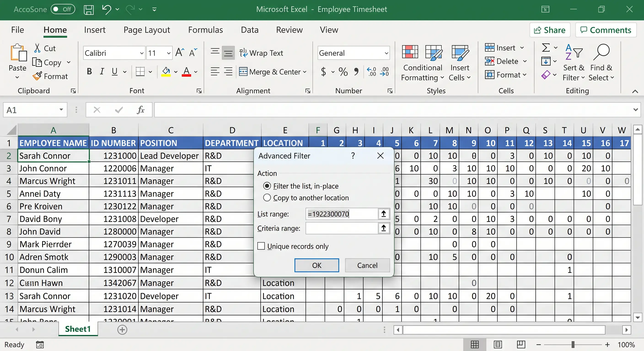This screenshot has height=351, width=644.
Task: Click the yellow Fill Color swatch
Action: 166,72
